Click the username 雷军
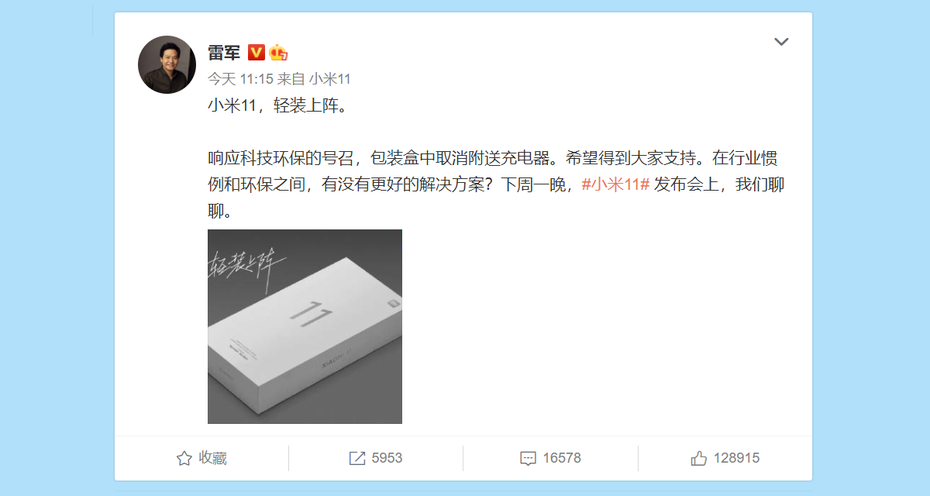930x496 pixels. (x=224, y=53)
